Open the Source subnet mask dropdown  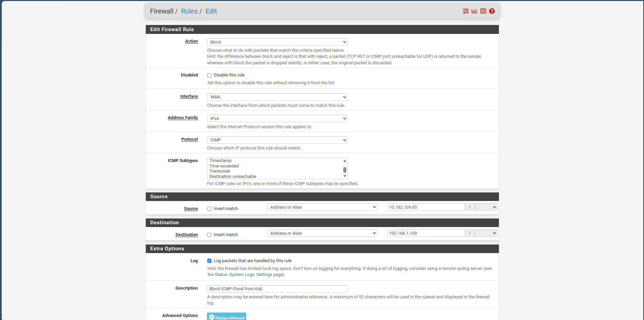(486, 207)
